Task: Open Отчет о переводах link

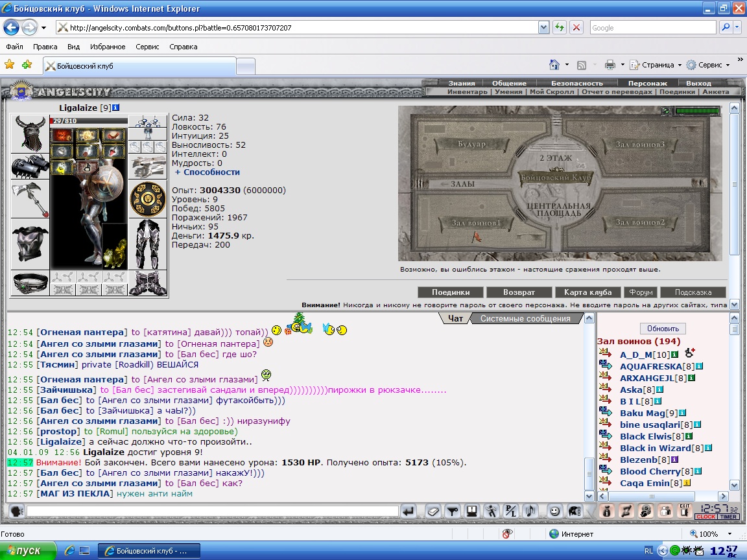Action: [x=617, y=91]
